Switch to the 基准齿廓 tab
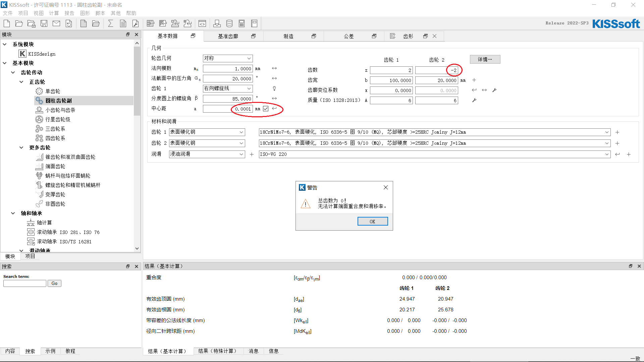This screenshot has width=644, height=362. click(x=228, y=36)
